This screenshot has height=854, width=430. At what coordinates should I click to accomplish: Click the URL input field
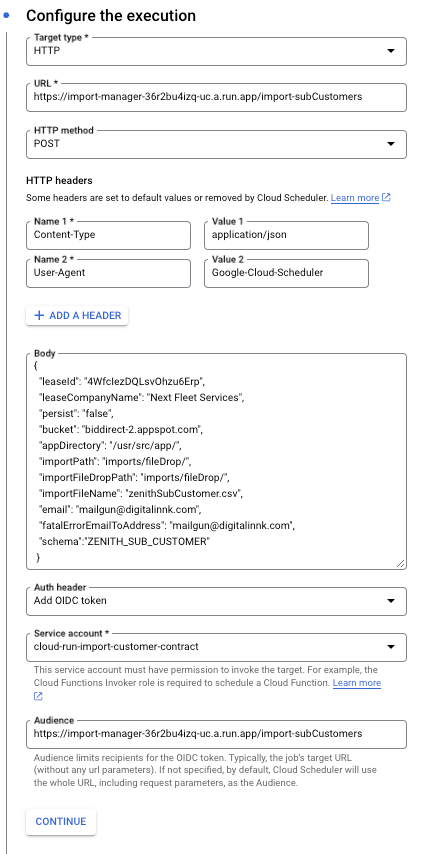216,97
